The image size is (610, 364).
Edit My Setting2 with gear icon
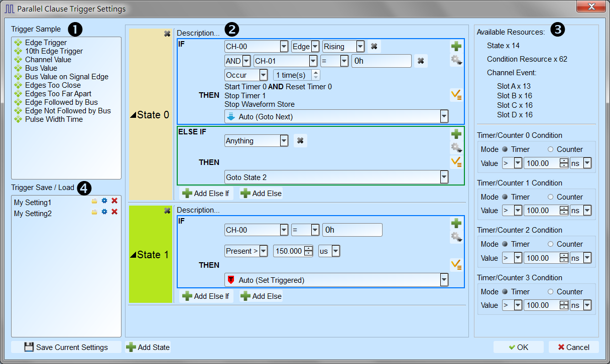point(104,212)
